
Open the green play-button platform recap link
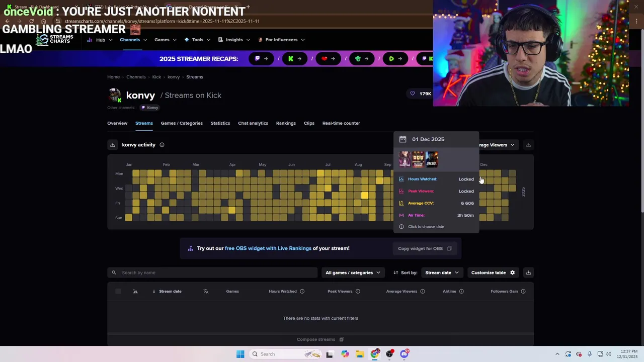(x=395, y=59)
